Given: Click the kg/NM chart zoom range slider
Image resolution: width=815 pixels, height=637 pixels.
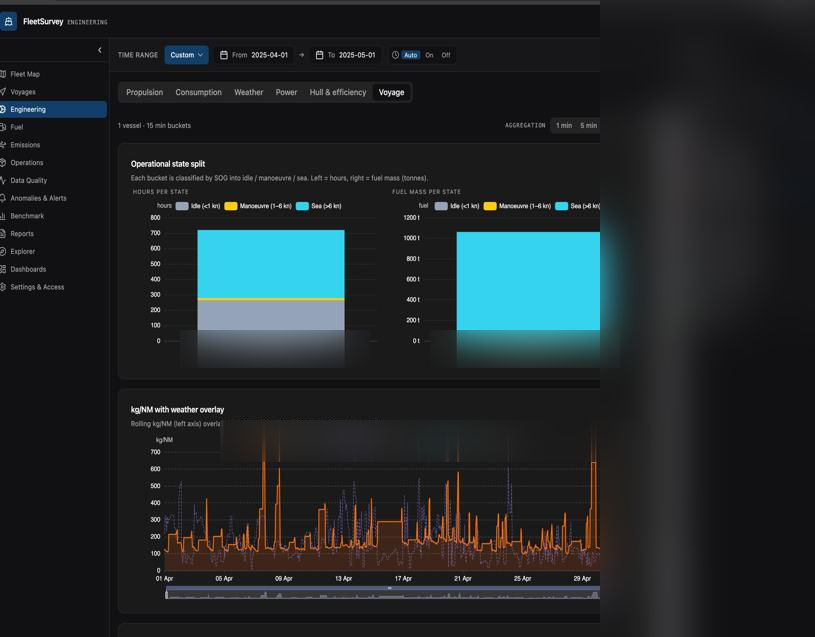Looking at the screenshot, I should click(383, 593).
